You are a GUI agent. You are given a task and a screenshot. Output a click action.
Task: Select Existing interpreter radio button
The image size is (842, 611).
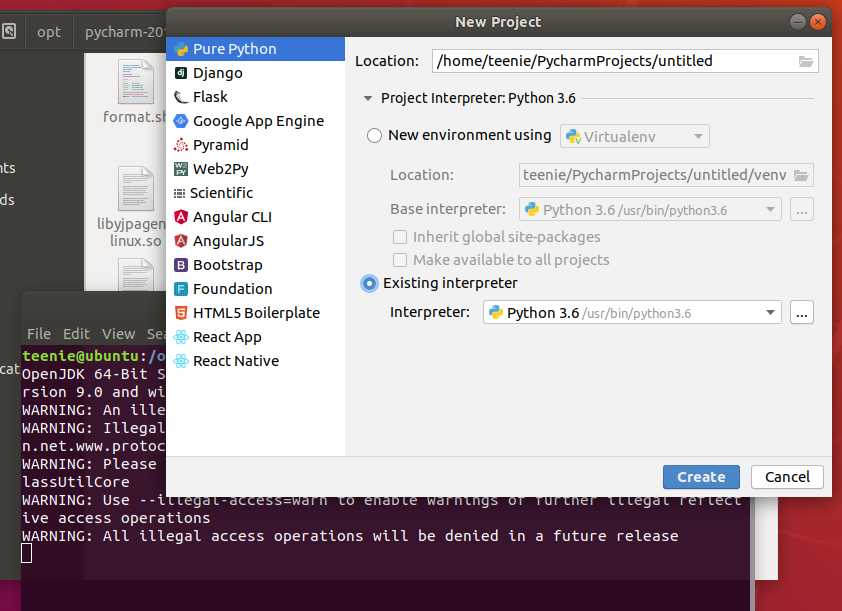369,283
